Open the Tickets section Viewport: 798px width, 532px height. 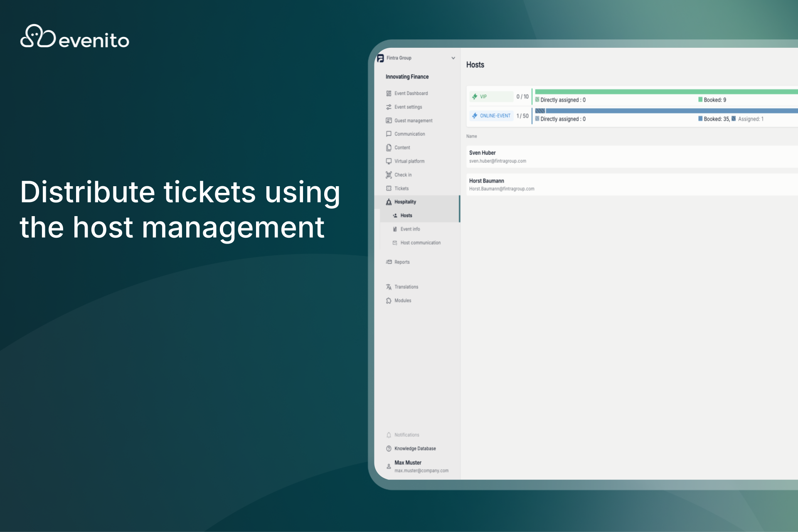click(x=401, y=188)
